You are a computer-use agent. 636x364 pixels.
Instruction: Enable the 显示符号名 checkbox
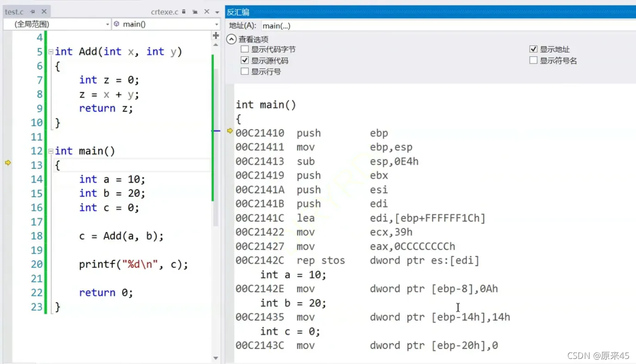pyautogui.click(x=533, y=61)
